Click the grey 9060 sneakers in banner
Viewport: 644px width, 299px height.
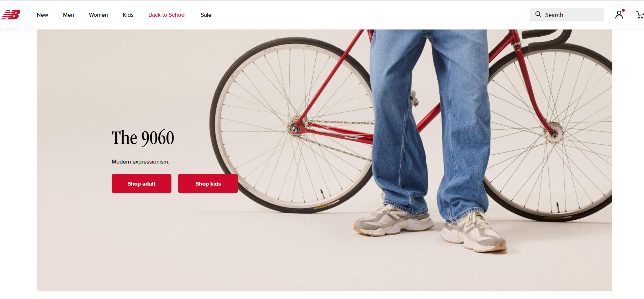pos(430,228)
